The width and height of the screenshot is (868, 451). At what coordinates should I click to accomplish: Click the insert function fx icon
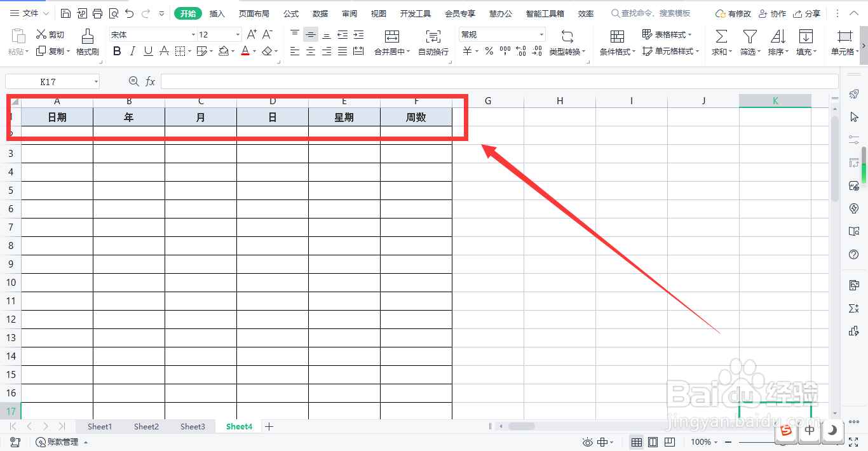(151, 81)
